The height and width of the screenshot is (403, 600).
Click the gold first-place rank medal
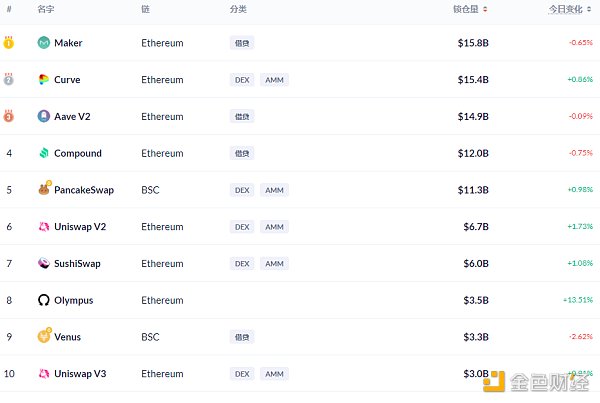[x=9, y=43]
